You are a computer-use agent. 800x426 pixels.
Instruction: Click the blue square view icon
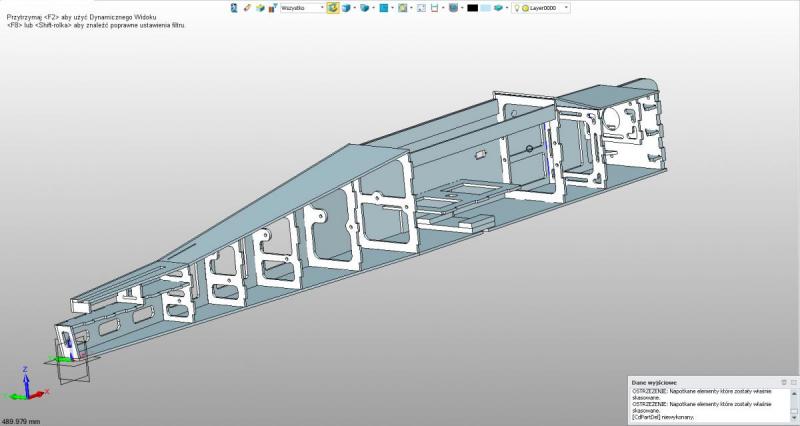pos(383,7)
